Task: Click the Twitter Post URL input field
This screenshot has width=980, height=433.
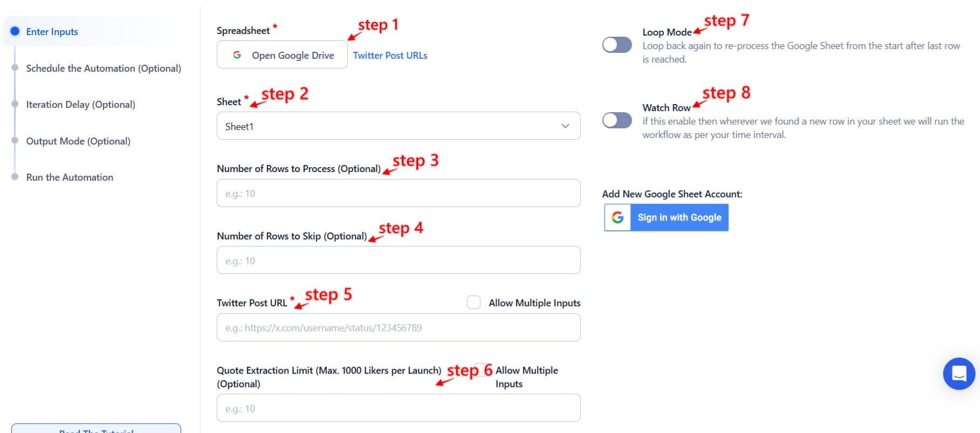Action: pyautogui.click(x=398, y=327)
